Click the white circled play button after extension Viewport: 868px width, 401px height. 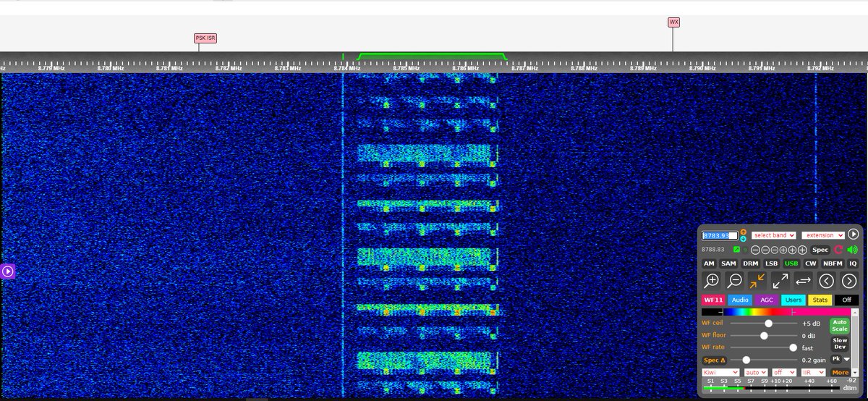854,235
